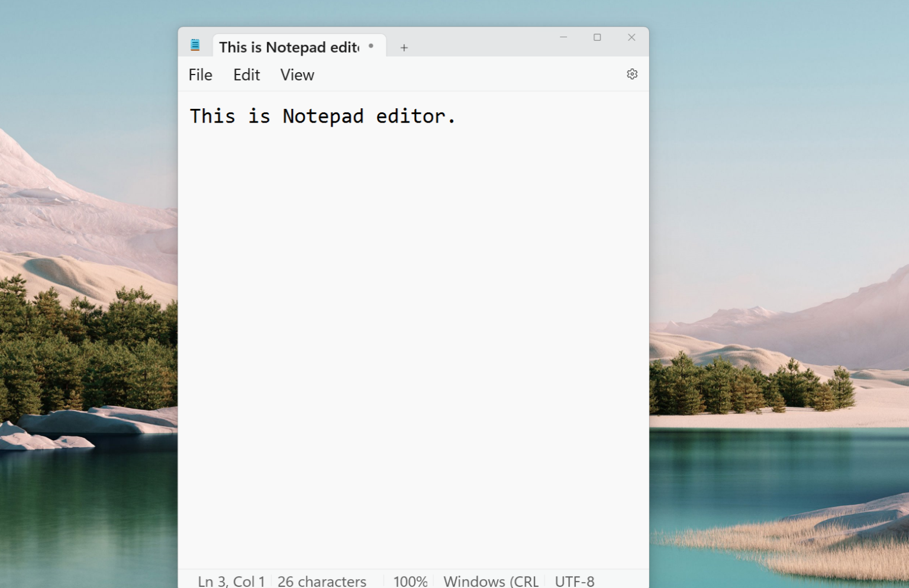Open the Edit menu
909x588 pixels.
pos(246,75)
